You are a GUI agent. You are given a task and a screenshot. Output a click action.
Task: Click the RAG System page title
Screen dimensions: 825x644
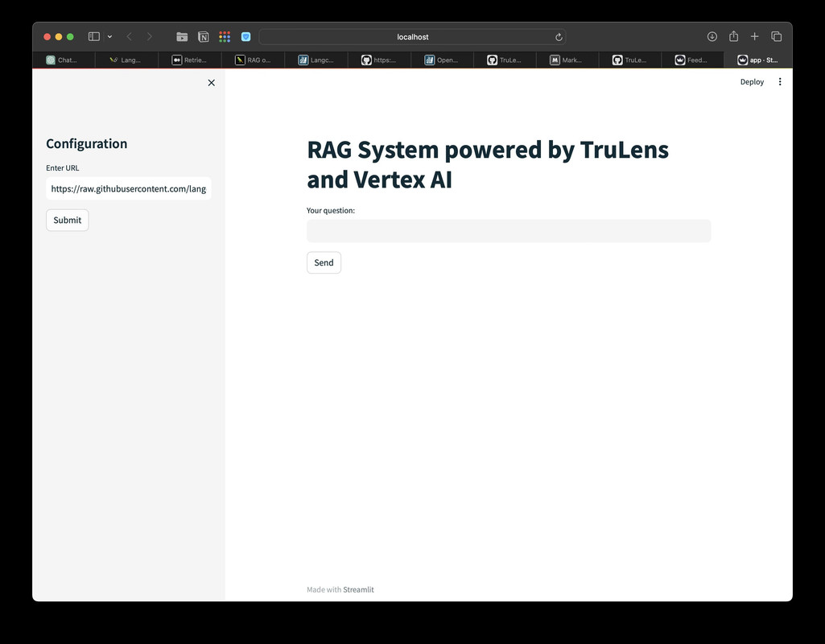point(488,164)
